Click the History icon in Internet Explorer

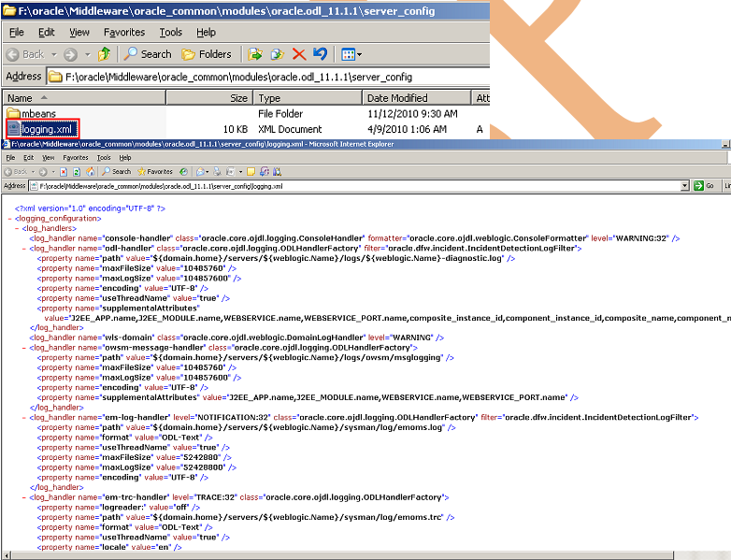[183, 172]
